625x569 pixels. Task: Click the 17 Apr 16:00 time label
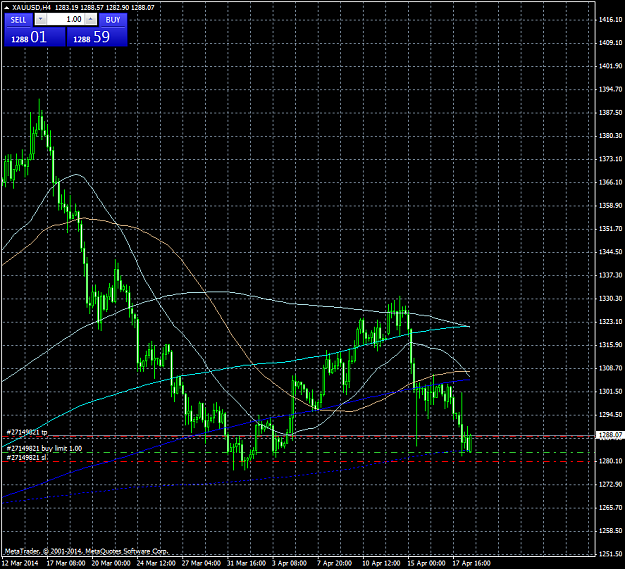coord(471,563)
